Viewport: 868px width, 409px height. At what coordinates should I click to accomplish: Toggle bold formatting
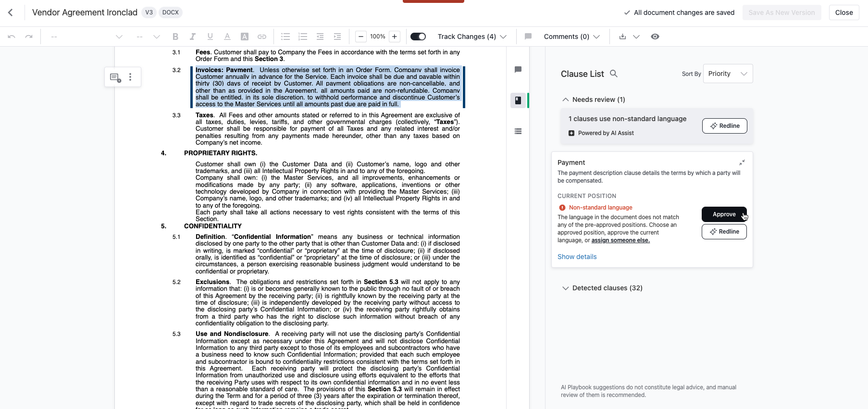pyautogui.click(x=175, y=37)
